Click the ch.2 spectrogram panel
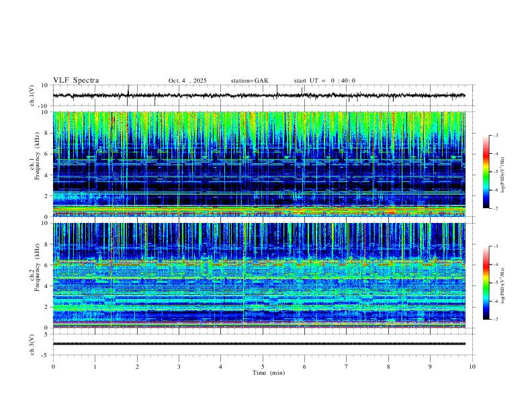 pos(259,275)
